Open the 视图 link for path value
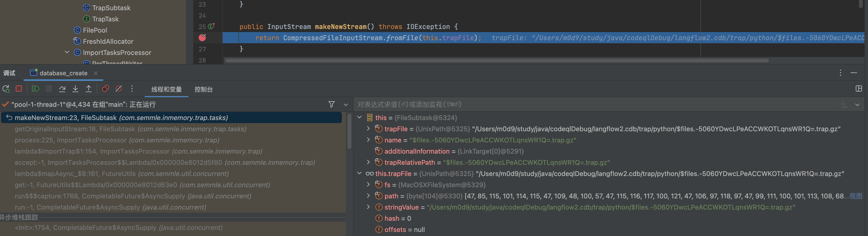Screen dimensions: 868x236 (856, 196)
